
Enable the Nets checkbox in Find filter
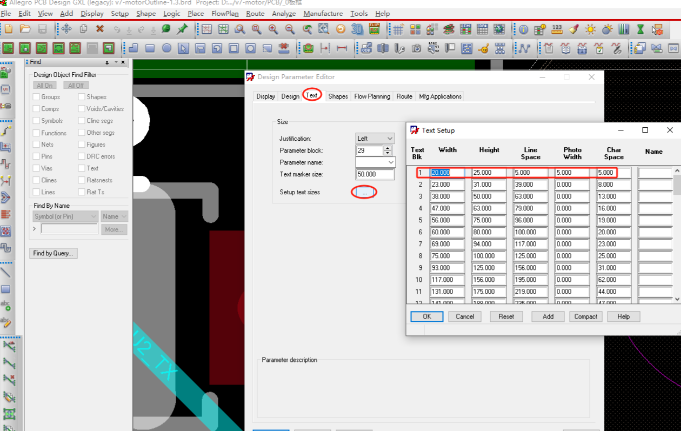(36, 143)
